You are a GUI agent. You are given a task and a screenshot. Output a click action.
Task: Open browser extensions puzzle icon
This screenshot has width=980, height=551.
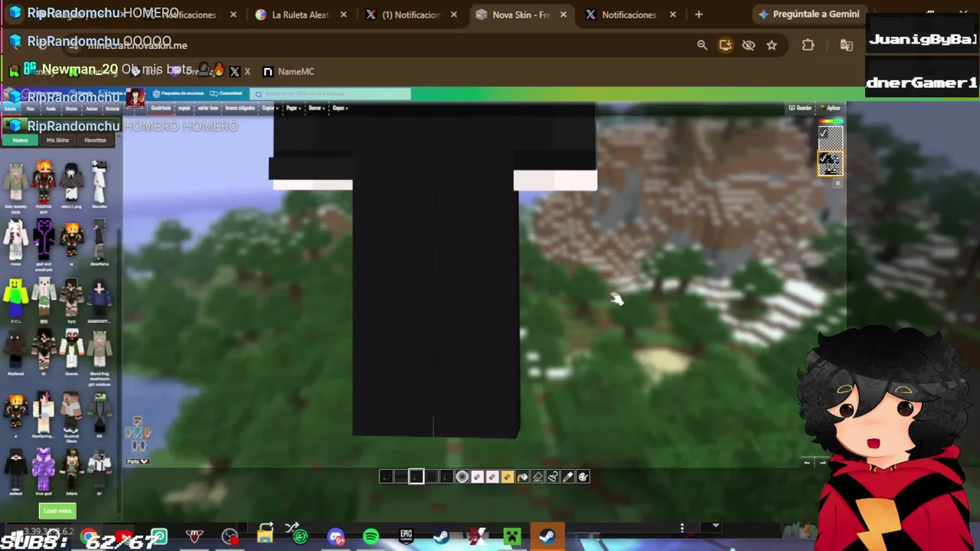coord(808,45)
